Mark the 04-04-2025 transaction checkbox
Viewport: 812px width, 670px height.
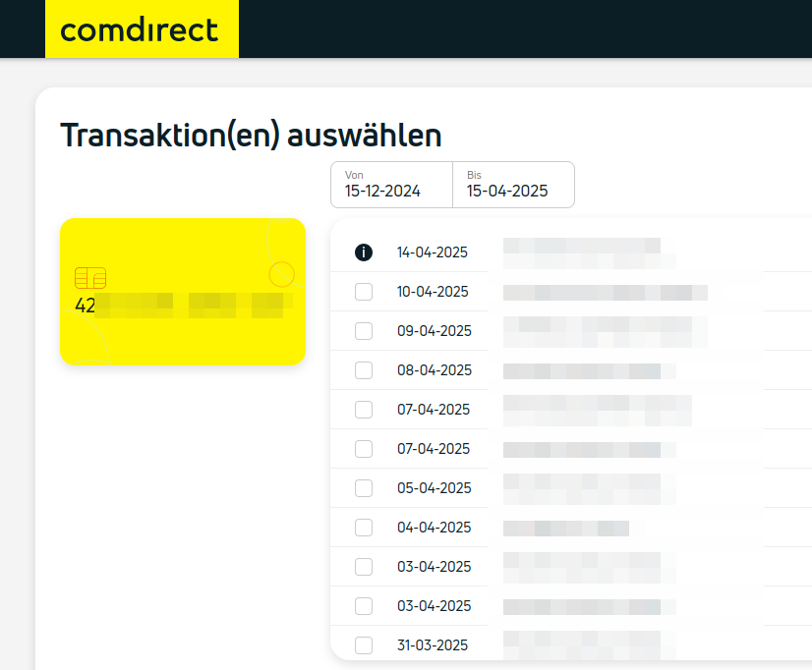[364, 528]
